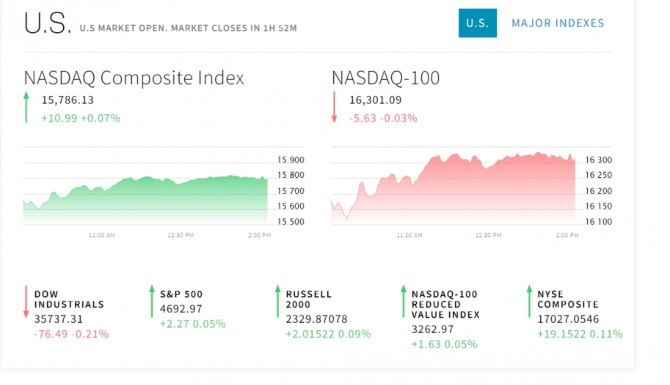Click NASDAQ Composite price 15,786.13
Viewport: 670px width, 385px height.
[68, 100]
